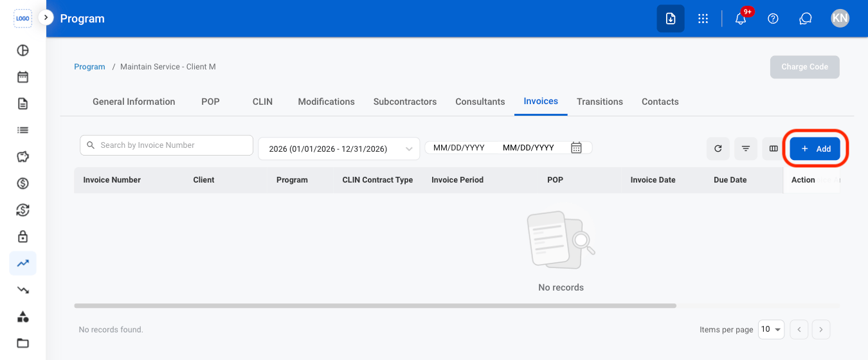Open the folder icon in sidebar
The width and height of the screenshot is (868, 360).
pyautogui.click(x=23, y=343)
